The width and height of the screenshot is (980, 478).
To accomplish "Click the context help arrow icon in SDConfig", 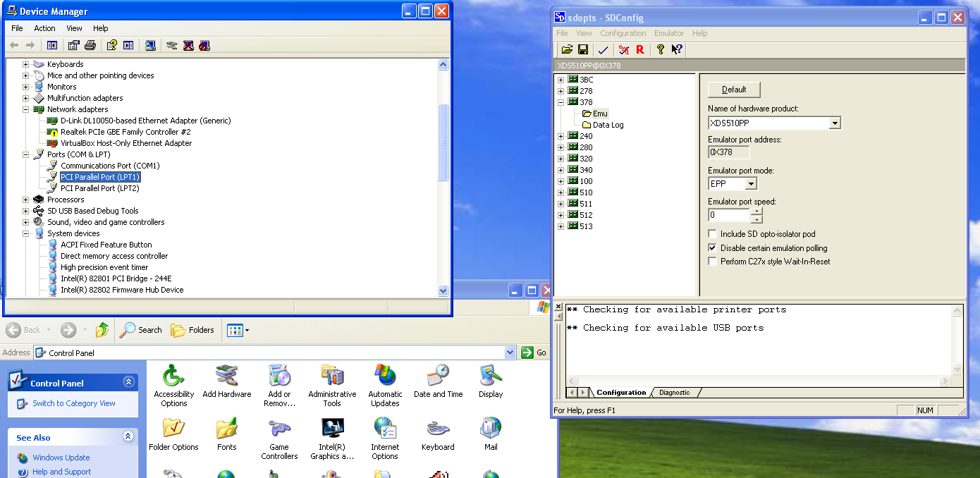I will coord(677,49).
